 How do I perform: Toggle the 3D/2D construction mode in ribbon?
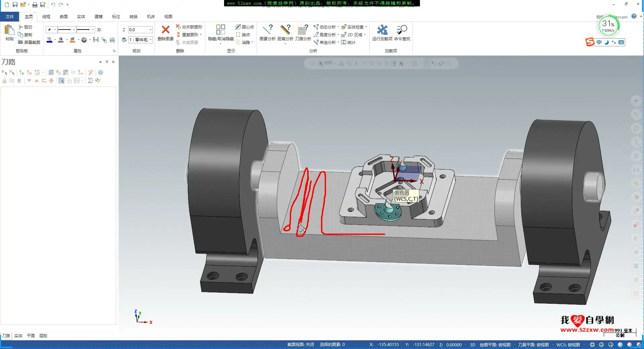pyautogui.click(x=99, y=30)
